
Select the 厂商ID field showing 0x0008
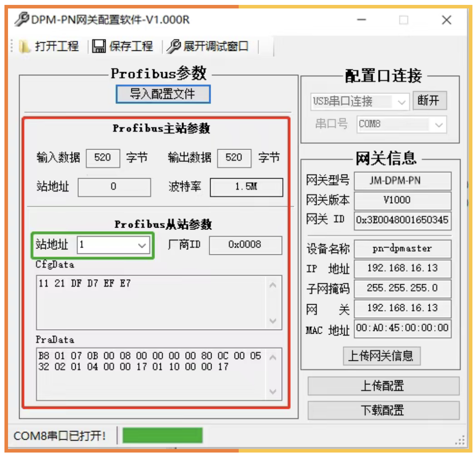coord(245,245)
